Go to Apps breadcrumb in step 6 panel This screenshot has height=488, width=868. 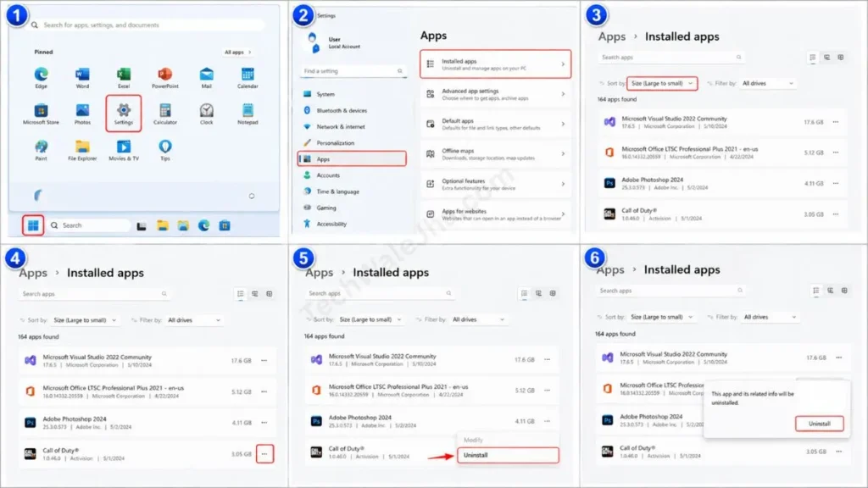coord(610,270)
